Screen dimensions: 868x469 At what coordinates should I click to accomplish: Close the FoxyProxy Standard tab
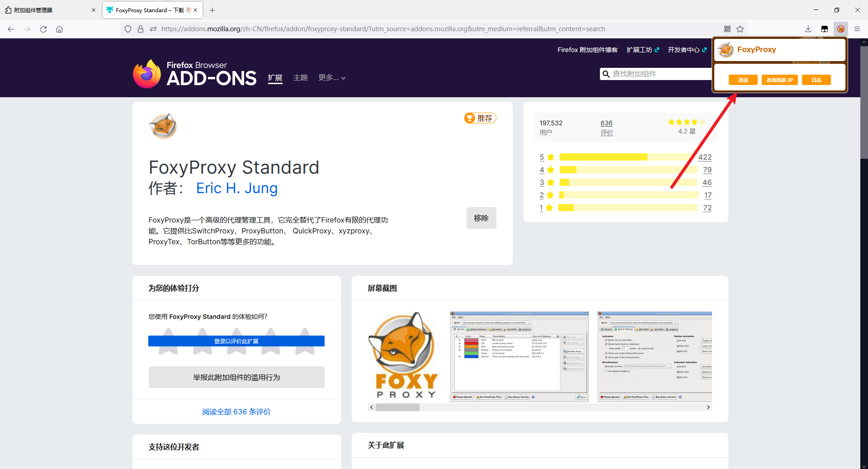[x=195, y=10]
